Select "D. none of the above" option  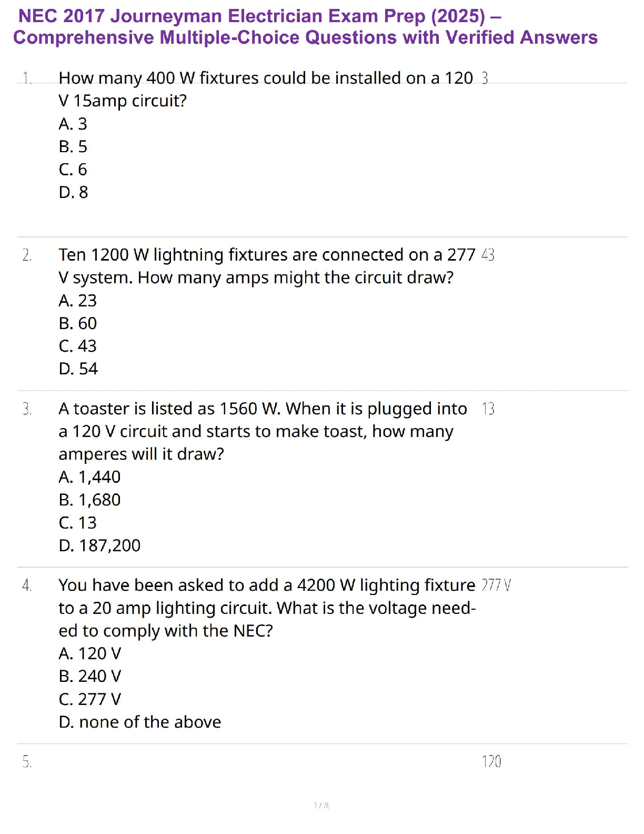coord(139,722)
